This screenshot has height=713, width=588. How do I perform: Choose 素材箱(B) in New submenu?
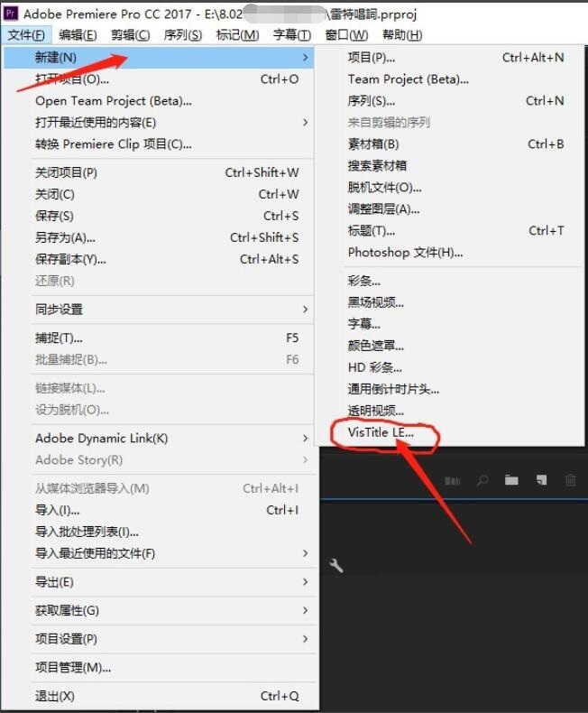450,144
